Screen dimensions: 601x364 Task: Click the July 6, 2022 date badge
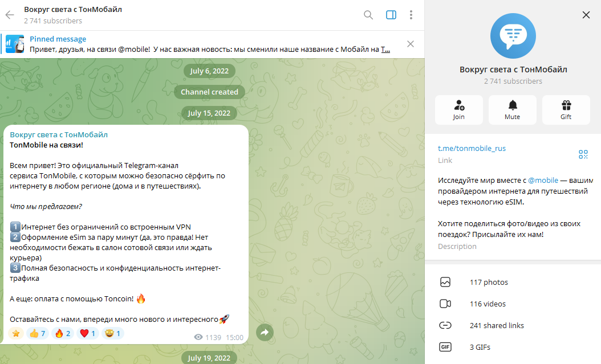point(209,71)
